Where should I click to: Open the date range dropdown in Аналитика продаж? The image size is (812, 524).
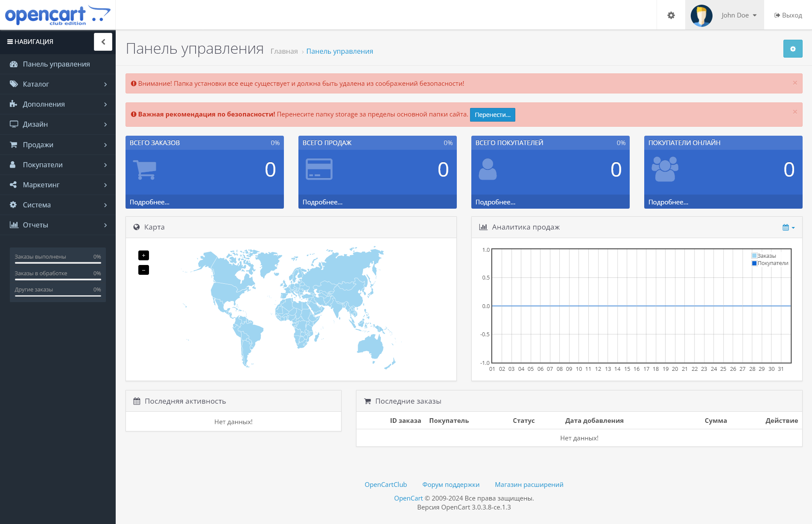click(x=788, y=227)
